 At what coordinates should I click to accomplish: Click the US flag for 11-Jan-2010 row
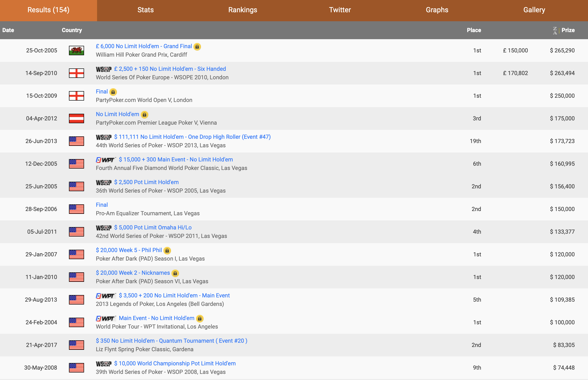tap(76, 277)
